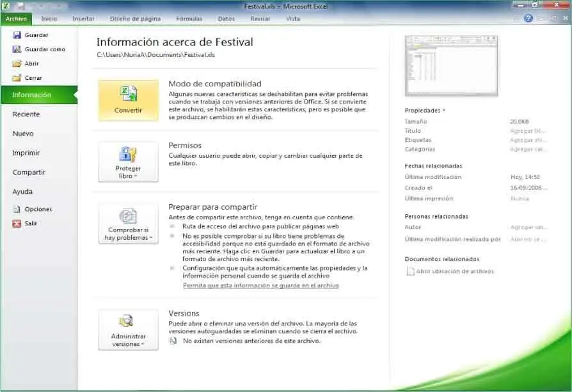
Task: Open the Archivo tab
Action: tap(16, 19)
